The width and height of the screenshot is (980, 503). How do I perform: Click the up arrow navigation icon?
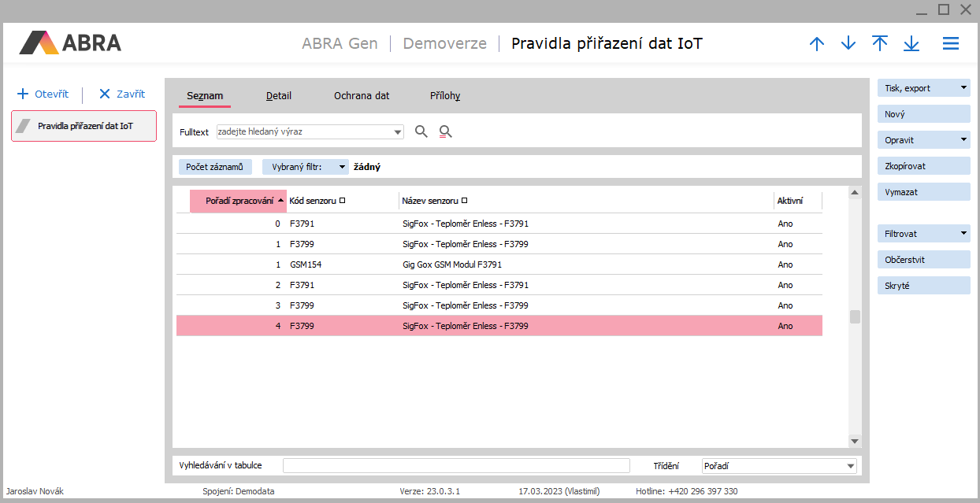[x=817, y=44]
